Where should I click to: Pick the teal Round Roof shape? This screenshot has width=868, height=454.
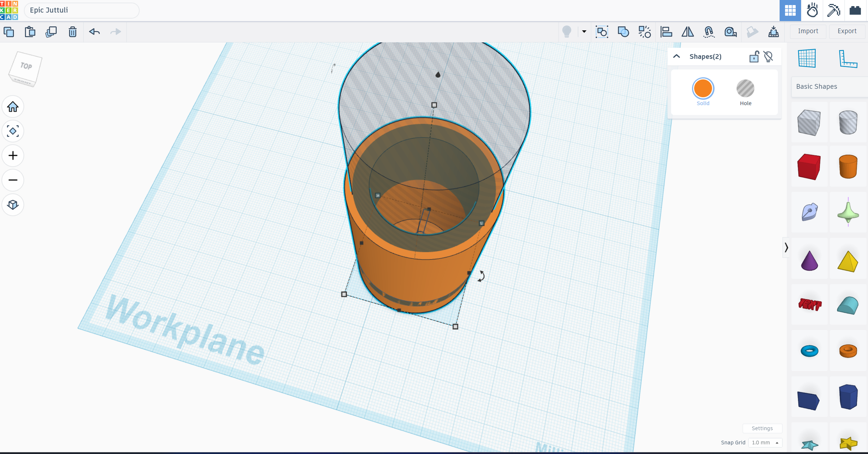[x=848, y=305]
